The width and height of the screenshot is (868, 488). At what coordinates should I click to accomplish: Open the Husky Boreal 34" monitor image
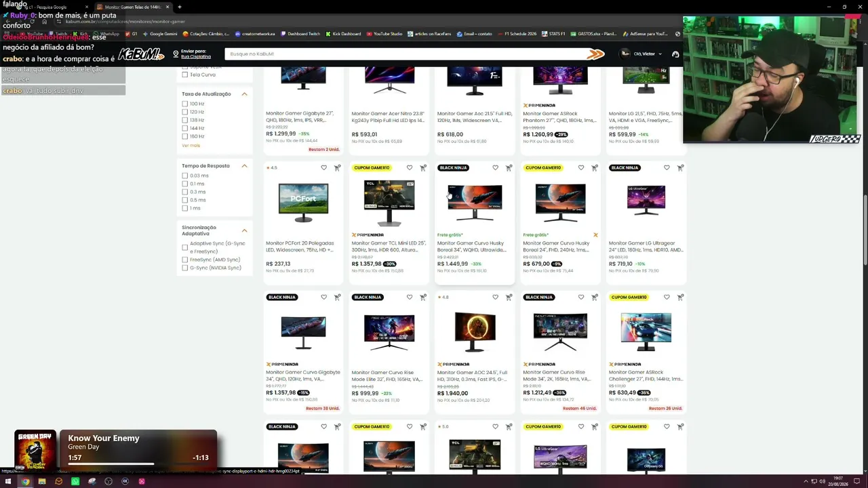[x=475, y=202]
